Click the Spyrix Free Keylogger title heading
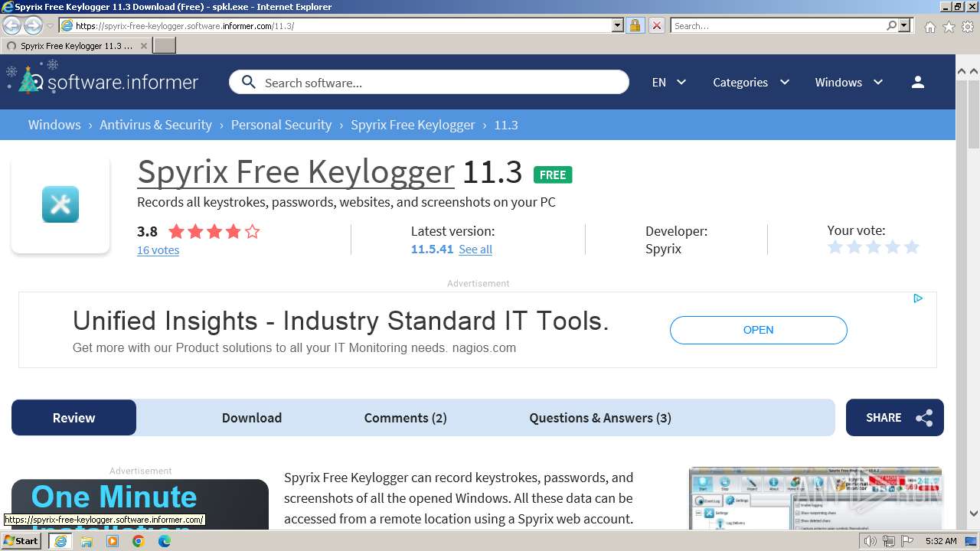Image resolution: width=980 pixels, height=551 pixels. 296,171
